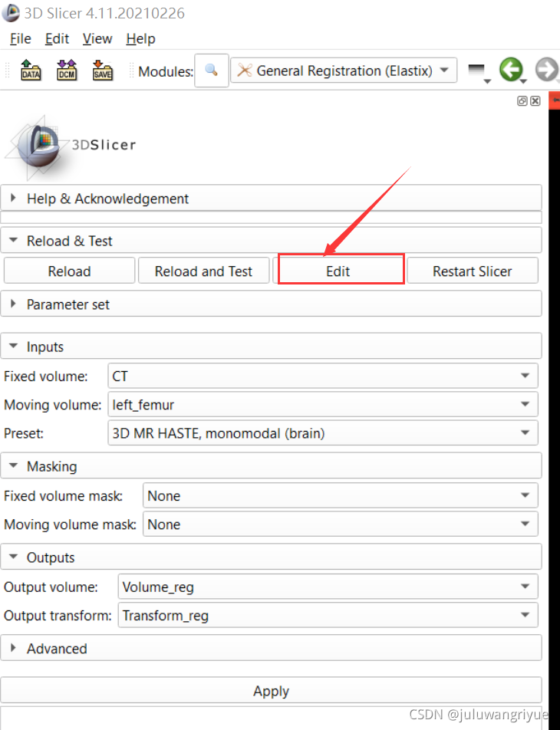Click the Apply button
Viewport: 560px width, 730px height.
(x=271, y=691)
